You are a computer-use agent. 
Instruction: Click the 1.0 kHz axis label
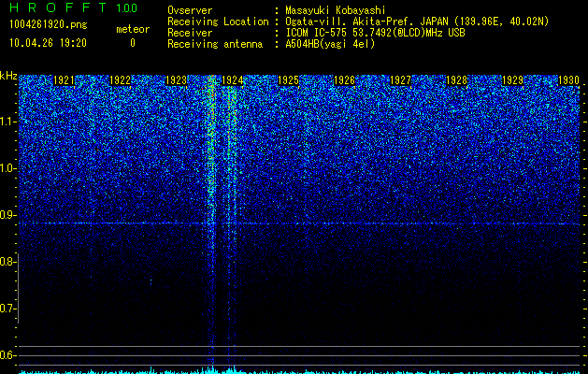click(7, 168)
